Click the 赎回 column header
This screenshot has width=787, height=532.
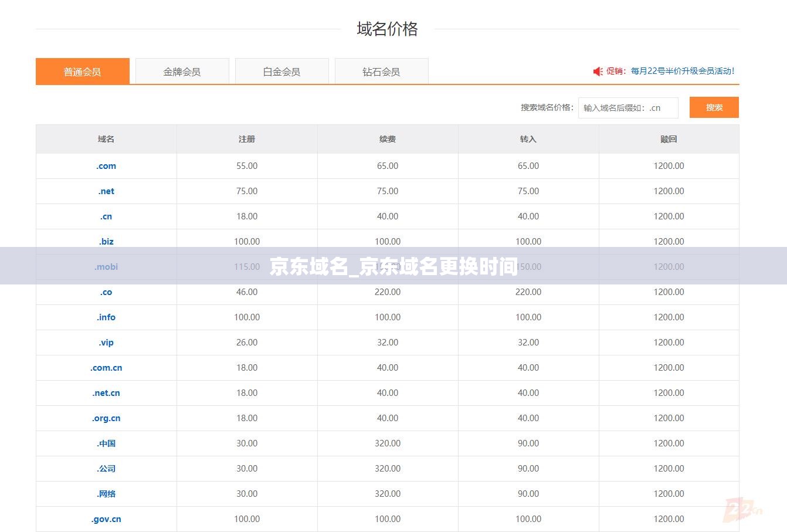(669, 139)
